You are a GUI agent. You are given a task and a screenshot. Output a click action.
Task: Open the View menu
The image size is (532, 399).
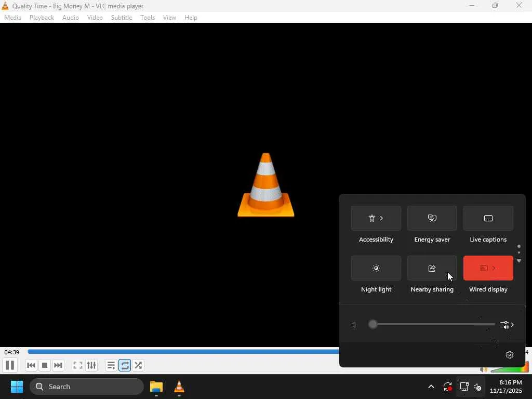(x=169, y=17)
